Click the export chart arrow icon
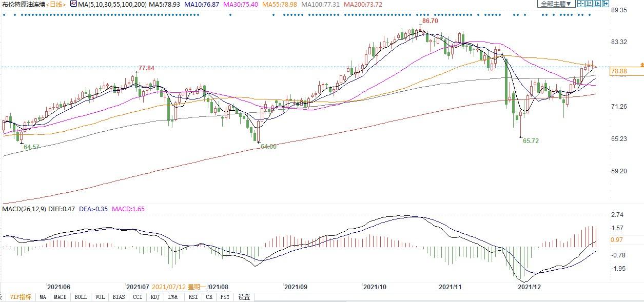Screen dimensions: 644x302 coord(606,4)
